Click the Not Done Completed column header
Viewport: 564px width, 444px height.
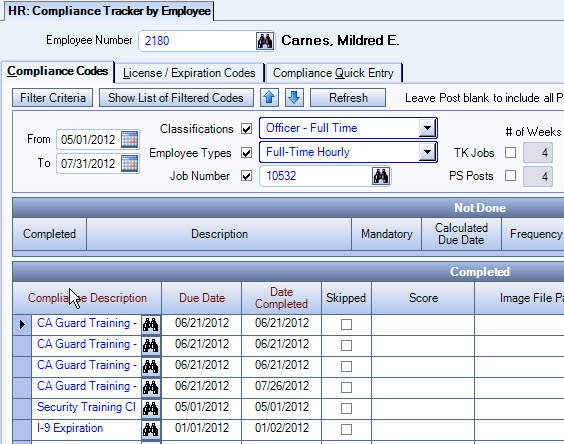pyautogui.click(x=50, y=234)
